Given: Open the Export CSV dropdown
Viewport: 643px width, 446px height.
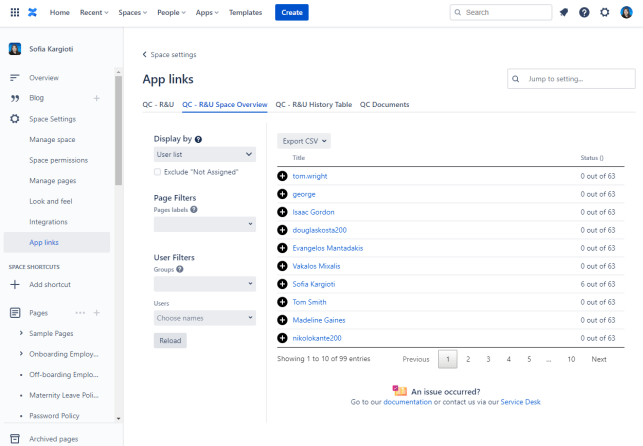Looking at the screenshot, I should click(304, 141).
